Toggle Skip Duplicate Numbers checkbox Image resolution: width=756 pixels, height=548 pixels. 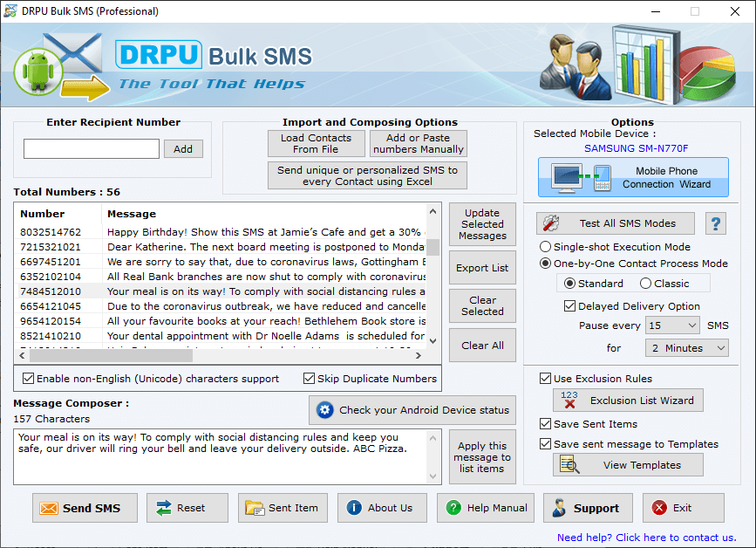pyautogui.click(x=309, y=379)
